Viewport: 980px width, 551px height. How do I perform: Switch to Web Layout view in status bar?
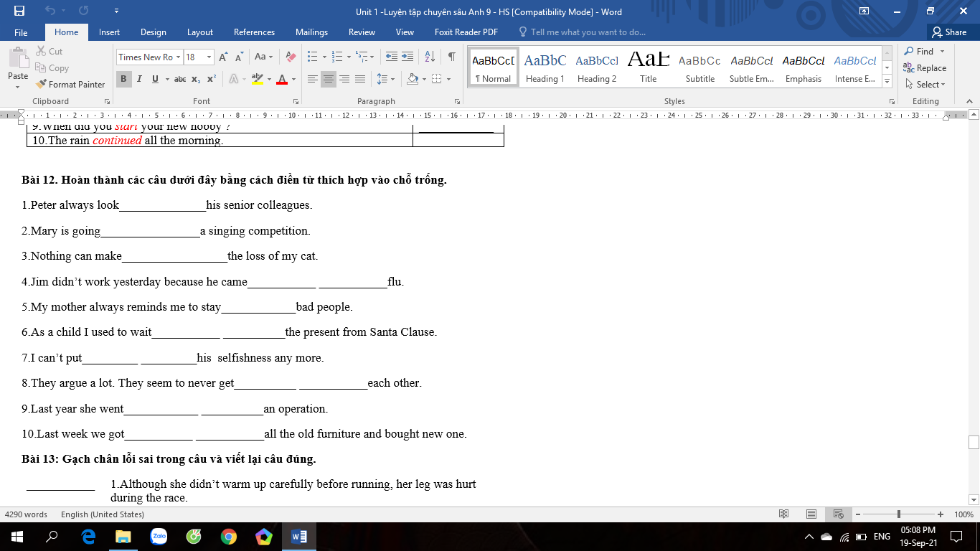(x=837, y=514)
